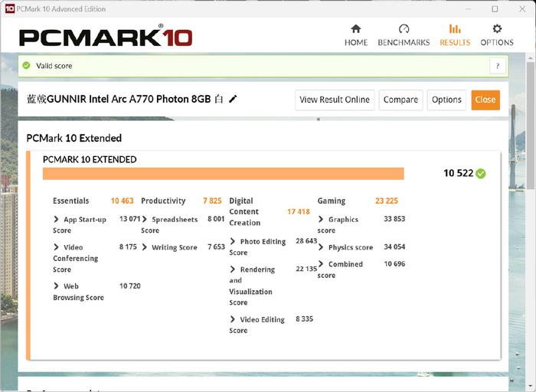This screenshot has height=392, width=536.
Task: Click the overall score 10 522
Action: [459, 173]
